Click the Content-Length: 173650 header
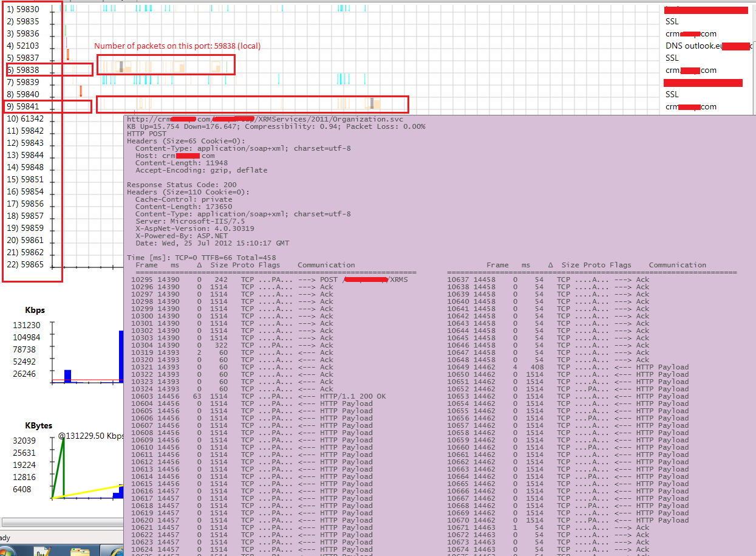Viewport: 756px width, 556px height. 184,207
